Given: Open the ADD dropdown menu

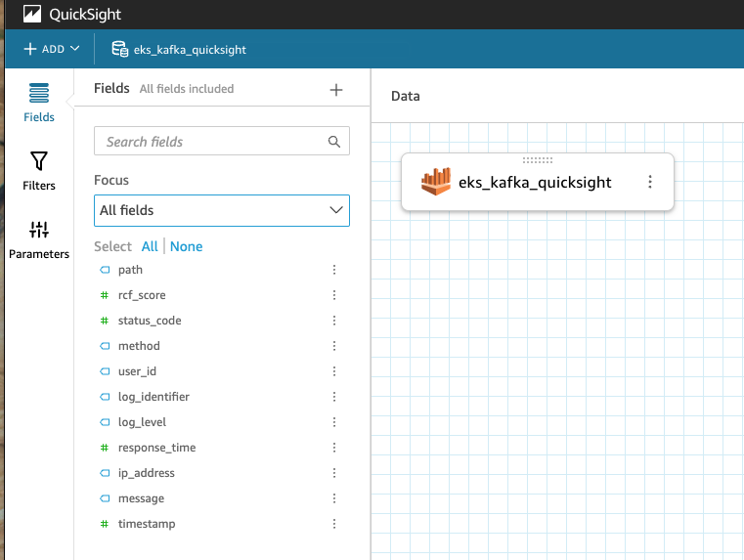Looking at the screenshot, I should point(51,49).
